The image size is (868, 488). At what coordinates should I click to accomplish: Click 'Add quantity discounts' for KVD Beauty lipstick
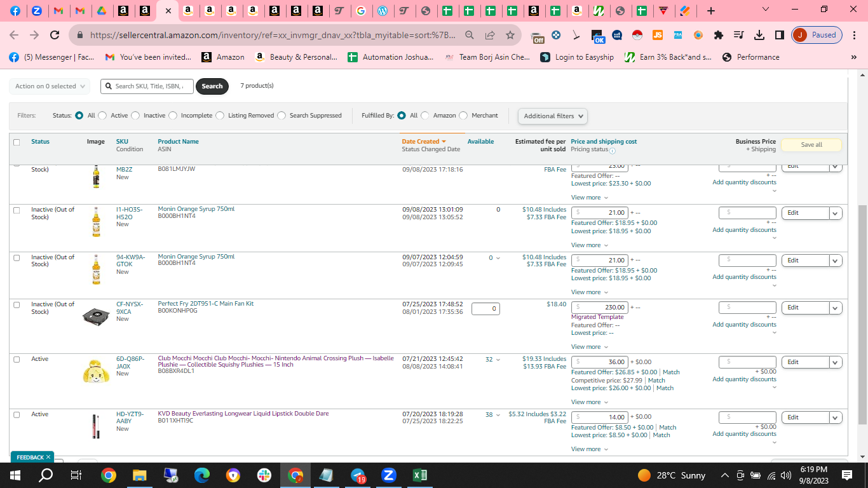(x=744, y=434)
